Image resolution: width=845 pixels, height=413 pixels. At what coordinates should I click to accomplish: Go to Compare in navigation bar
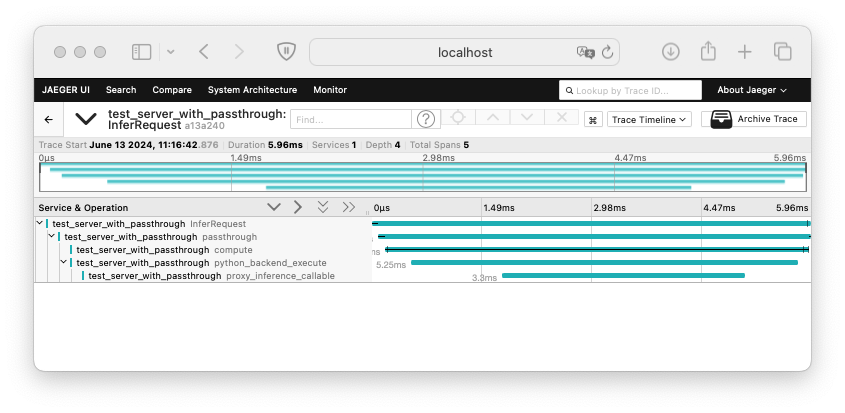click(x=171, y=90)
